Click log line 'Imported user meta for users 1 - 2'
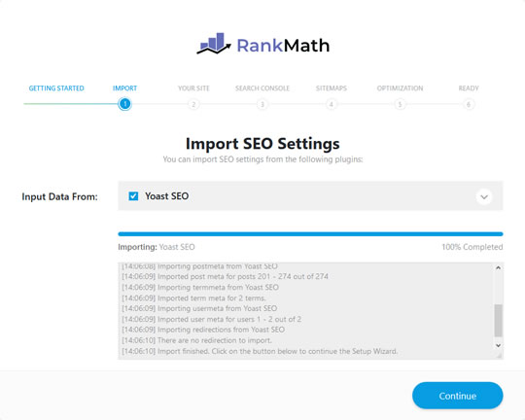The width and height of the screenshot is (525, 420). 211,319
